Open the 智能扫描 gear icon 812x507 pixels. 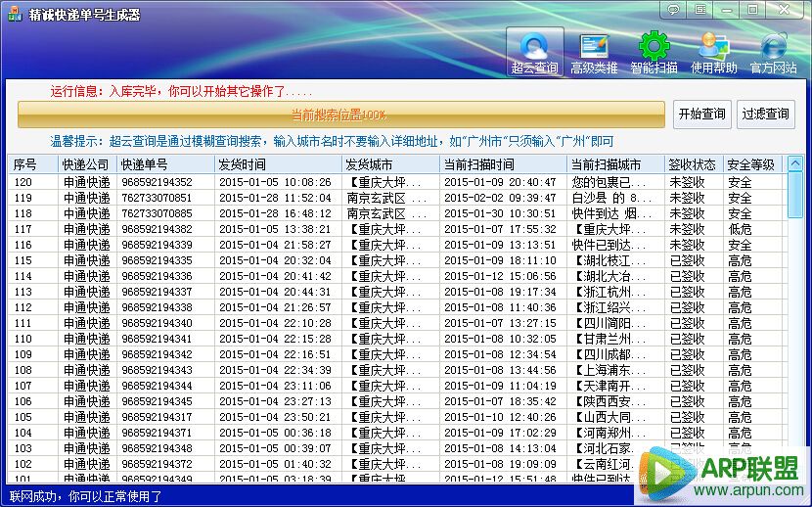[654, 52]
